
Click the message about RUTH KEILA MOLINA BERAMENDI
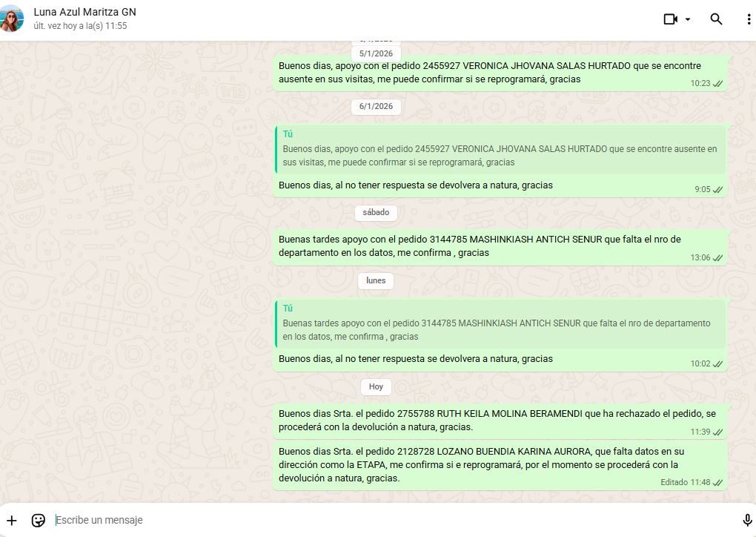tap(497, 420)
